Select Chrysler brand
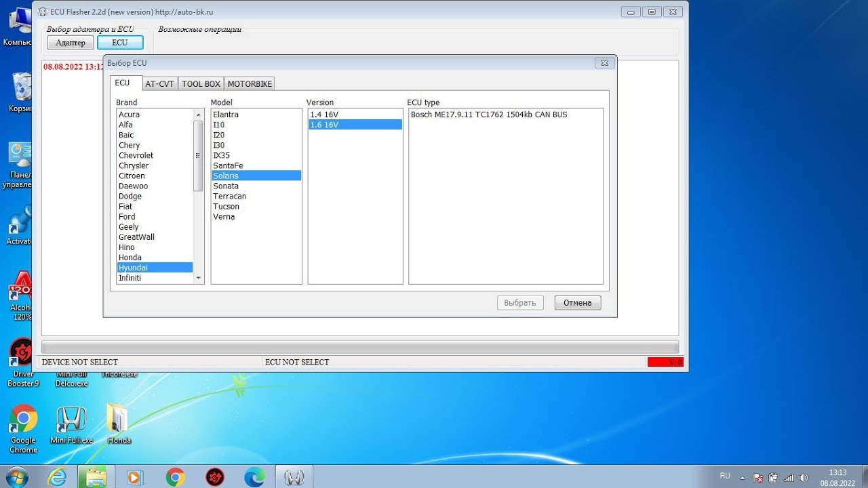 155,165
